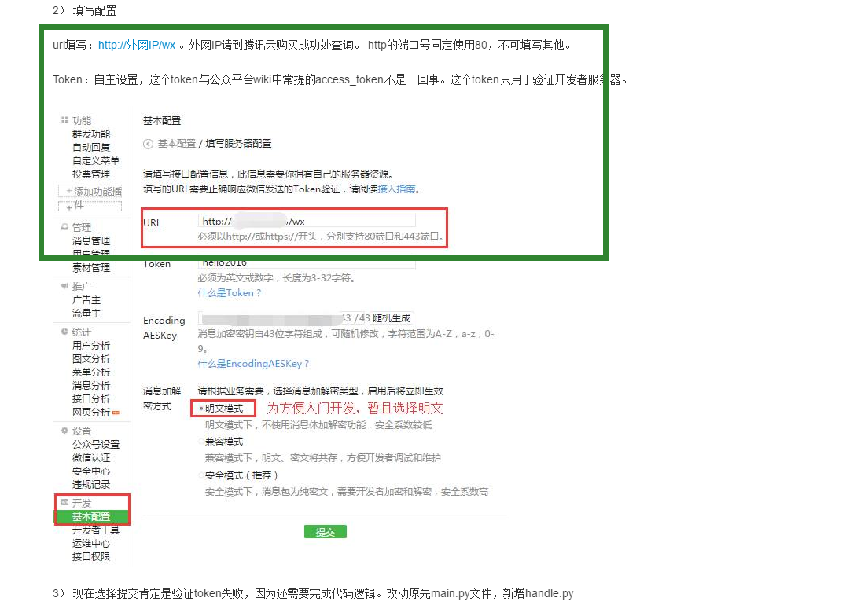Open the 什么是Token link
This screenshot has width=846, height=616.
[230, 292]
